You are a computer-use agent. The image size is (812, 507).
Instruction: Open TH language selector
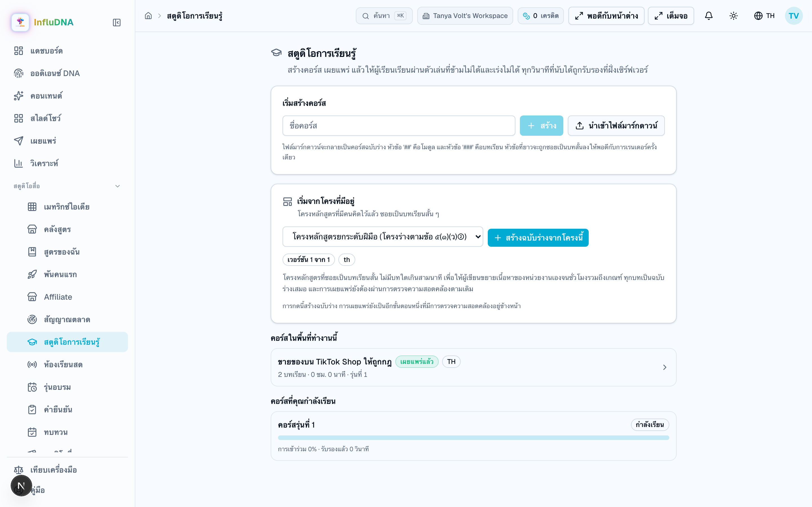(764, 16)
